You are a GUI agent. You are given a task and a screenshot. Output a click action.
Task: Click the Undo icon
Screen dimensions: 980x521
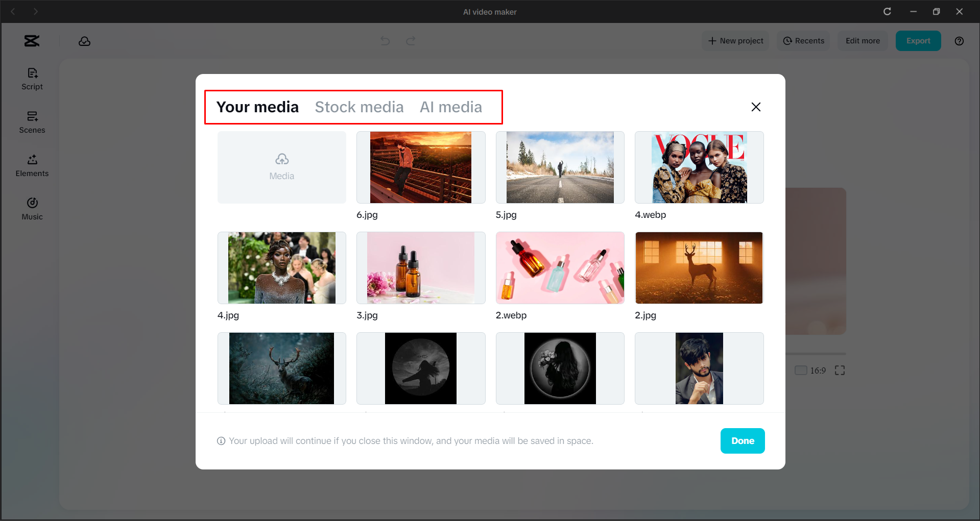tap(385, 41)
